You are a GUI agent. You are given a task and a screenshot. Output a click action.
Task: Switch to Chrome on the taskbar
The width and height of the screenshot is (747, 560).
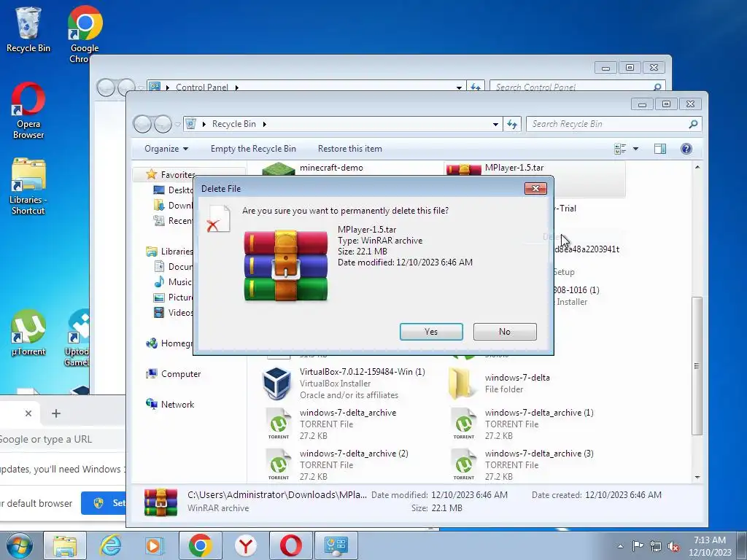click(x=200, y=545)
